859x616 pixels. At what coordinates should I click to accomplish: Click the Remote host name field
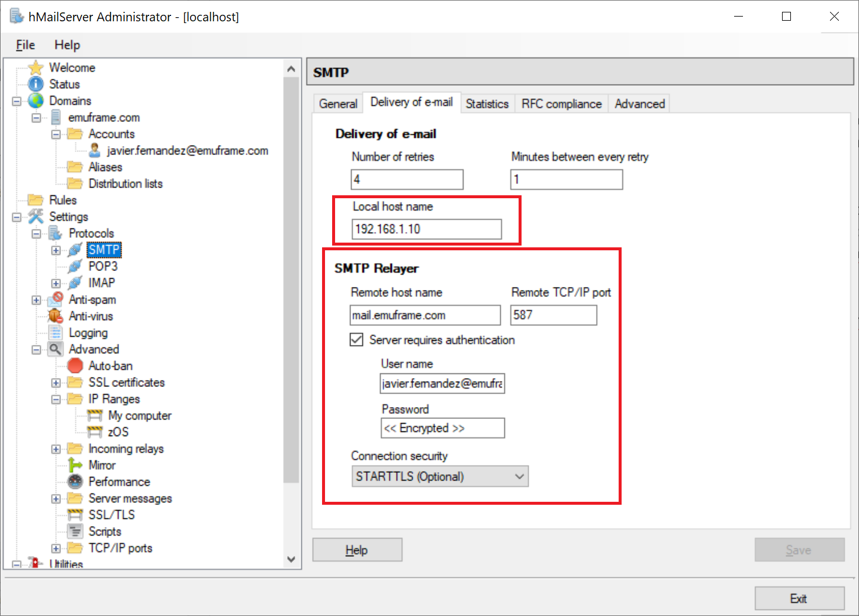425,315
